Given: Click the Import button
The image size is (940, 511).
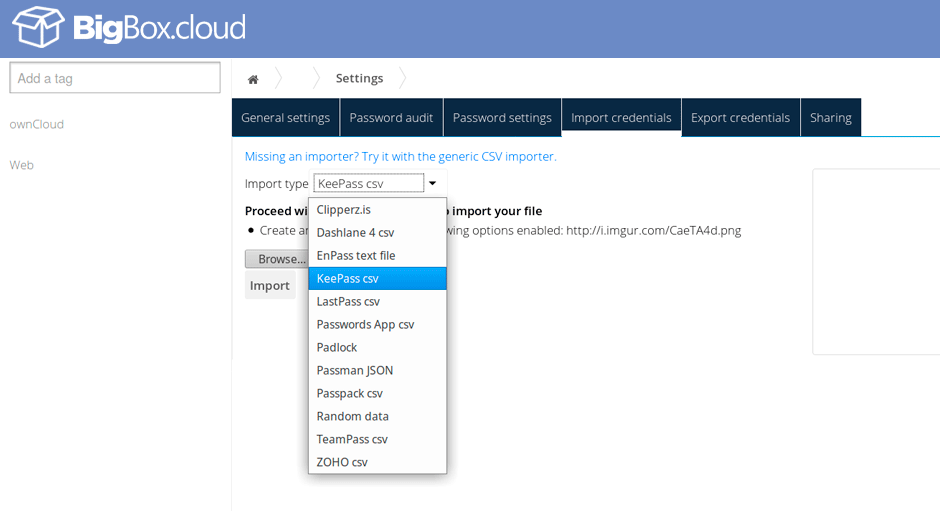Looking at the screenshot, I should pos(270,285).
